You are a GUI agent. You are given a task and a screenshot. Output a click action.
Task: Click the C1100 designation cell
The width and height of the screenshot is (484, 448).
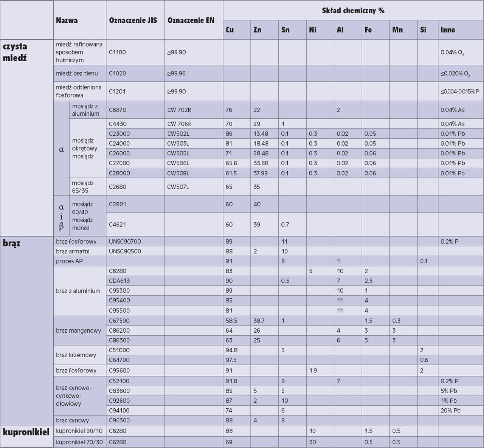(x=117, y=52)
